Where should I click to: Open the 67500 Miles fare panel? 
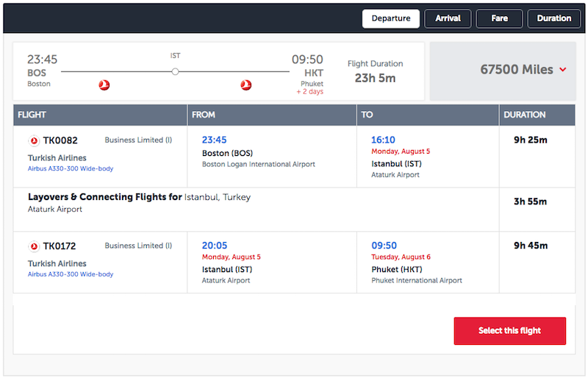503,71
